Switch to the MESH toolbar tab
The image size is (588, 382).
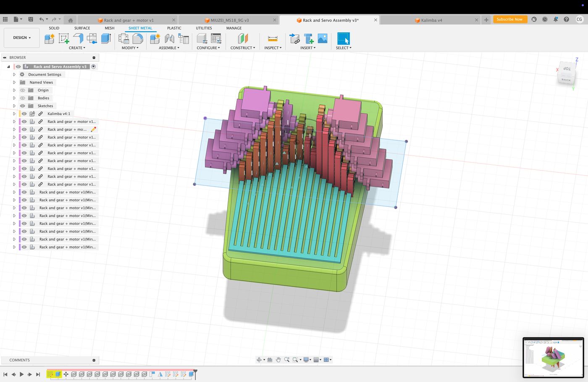[x=109, y=28]
